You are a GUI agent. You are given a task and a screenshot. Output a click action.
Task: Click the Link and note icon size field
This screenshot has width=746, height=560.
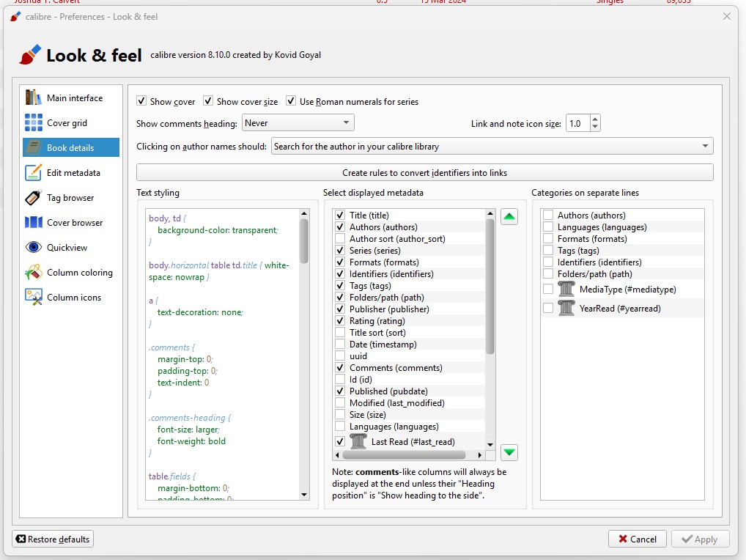577,123
